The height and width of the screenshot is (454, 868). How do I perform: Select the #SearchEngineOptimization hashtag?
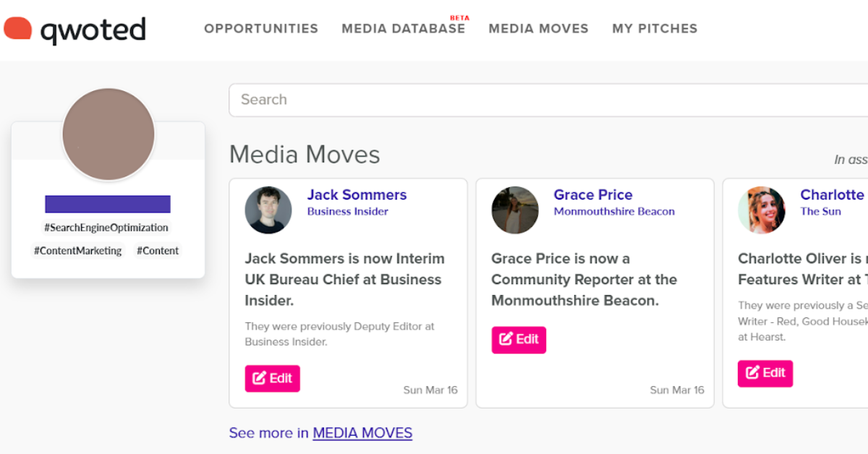coord(106,228)
